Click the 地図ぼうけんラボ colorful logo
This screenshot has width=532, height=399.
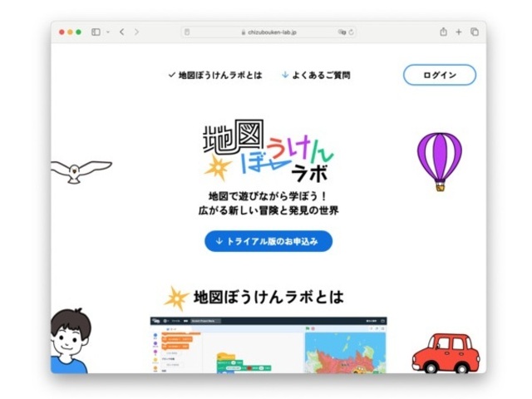[x=268, y=151]
